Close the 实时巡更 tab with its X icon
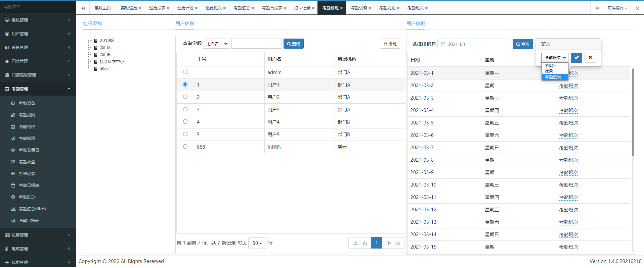Screen dimensions: 644x268 140,8
